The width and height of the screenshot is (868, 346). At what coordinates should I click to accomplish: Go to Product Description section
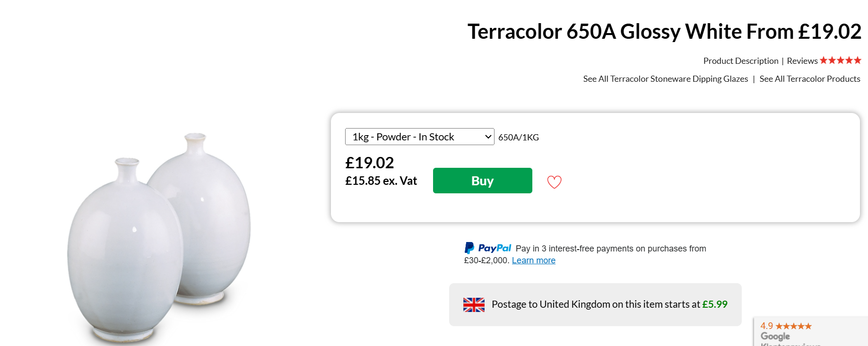pos(740,61)
